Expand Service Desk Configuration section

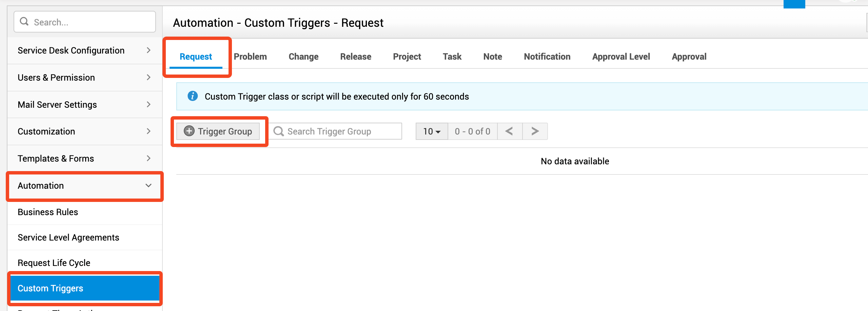[85, 50]
